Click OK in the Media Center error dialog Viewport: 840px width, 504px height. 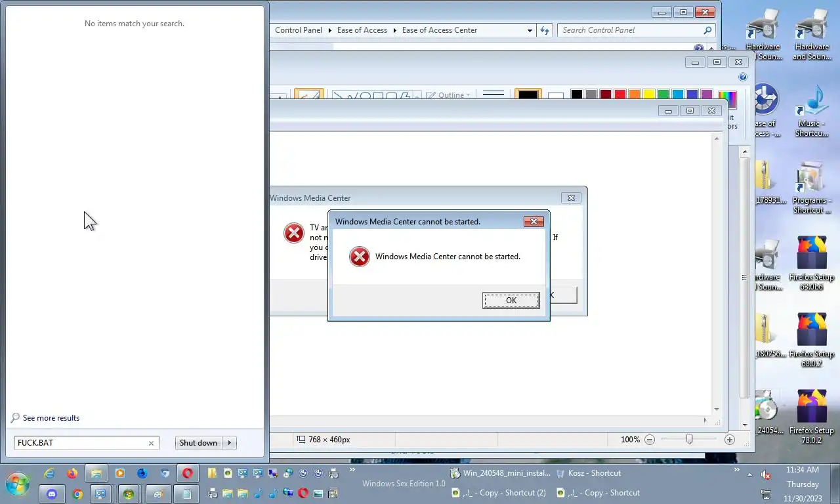pyautogui.click(x=511, y=301)
